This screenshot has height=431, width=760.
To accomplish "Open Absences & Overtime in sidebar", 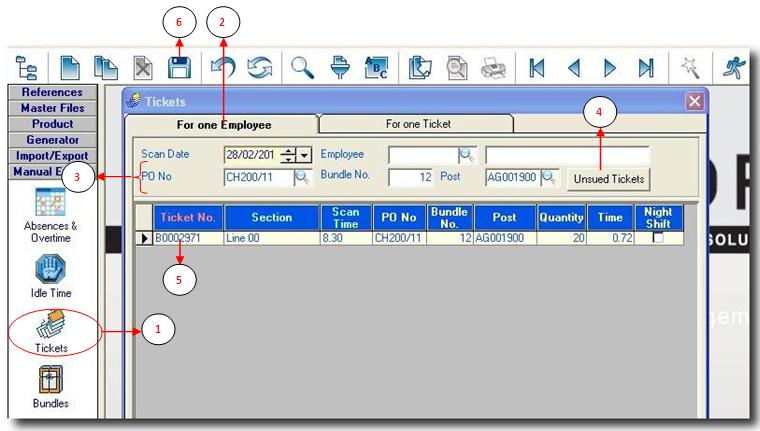I will [x=51, y=213].
